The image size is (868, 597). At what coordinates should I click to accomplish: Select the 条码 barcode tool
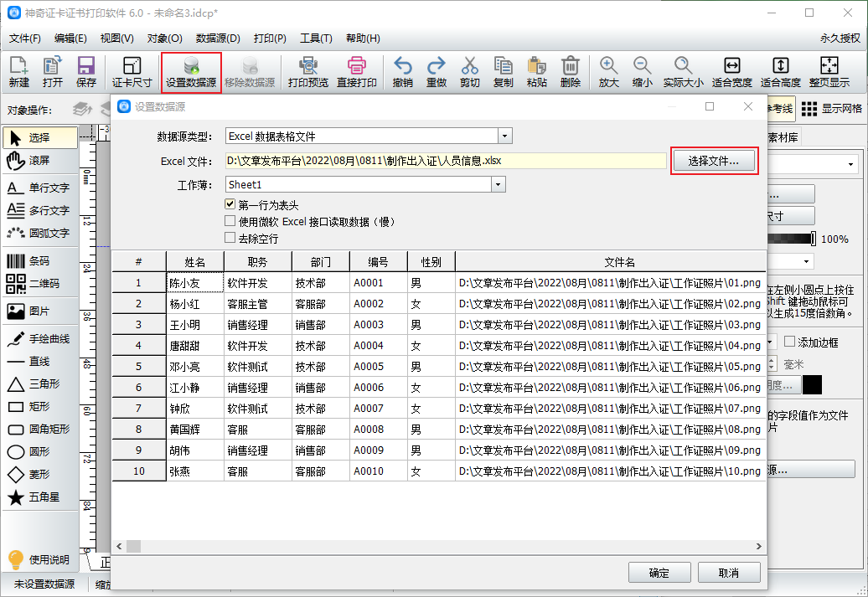click(39, 260)
